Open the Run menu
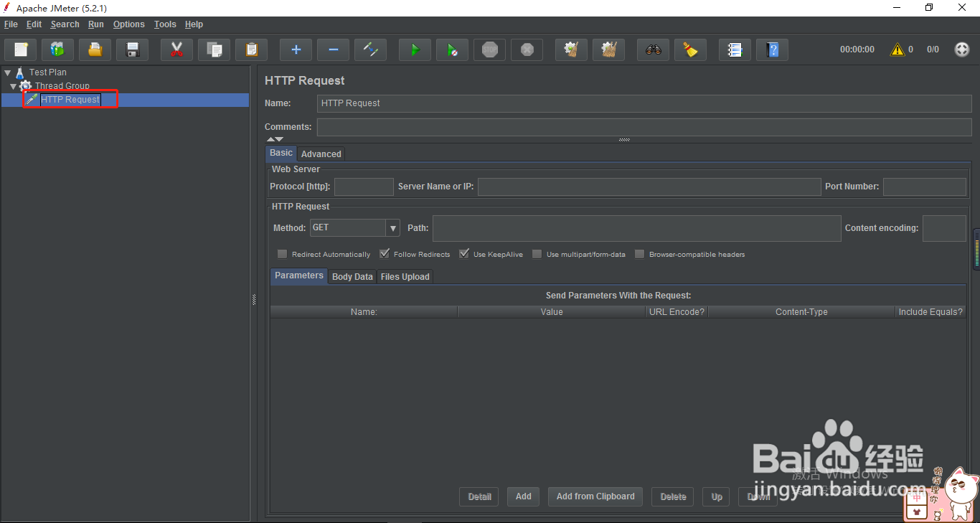This screenshot has height=523, width=980. pos(96,24)
